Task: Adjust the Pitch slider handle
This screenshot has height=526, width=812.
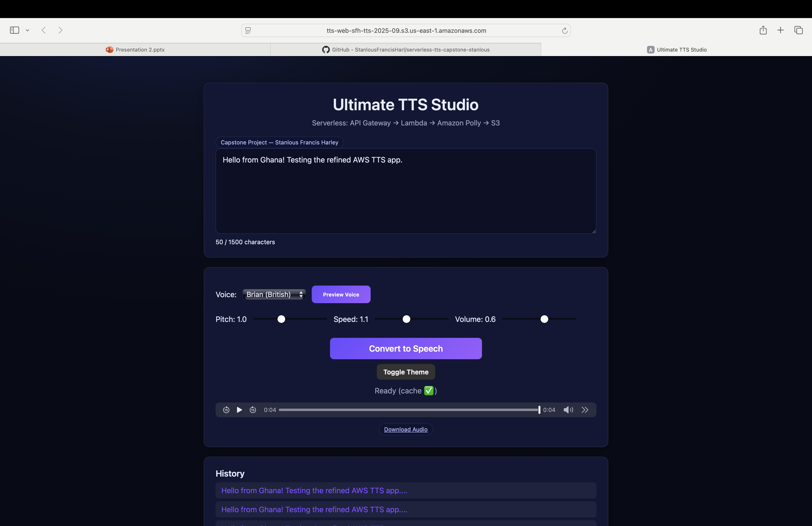Action: tap(281, 319)
